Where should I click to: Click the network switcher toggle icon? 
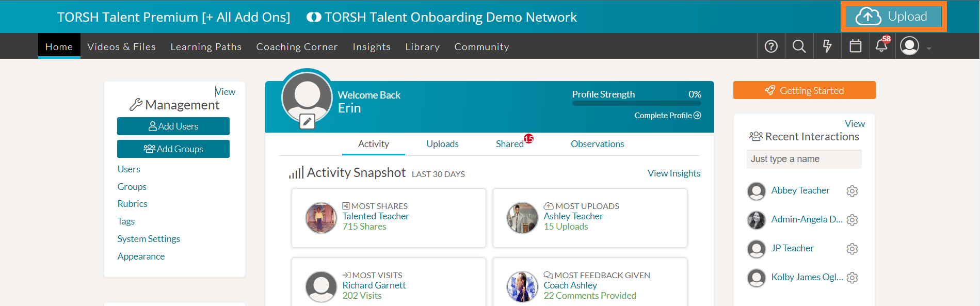click(x=314, y=17)
